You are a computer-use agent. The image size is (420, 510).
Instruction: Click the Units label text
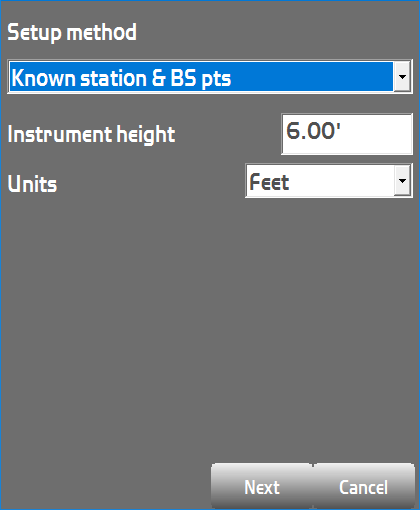coord(32,184)
